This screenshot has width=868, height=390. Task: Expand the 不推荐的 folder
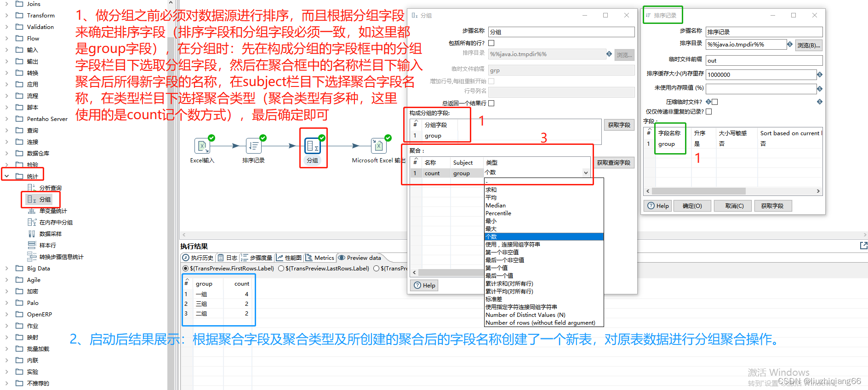click(x=6, y=383)
